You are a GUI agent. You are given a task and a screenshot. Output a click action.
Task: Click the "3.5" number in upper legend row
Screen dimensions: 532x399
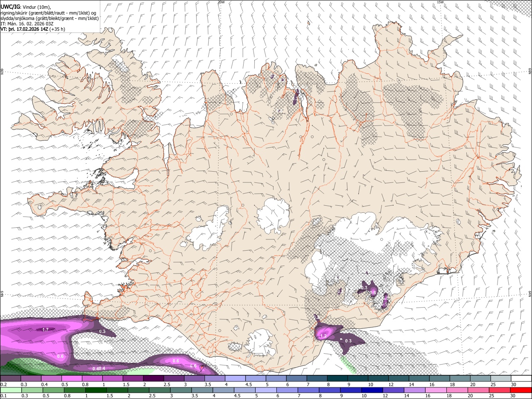click(207, 384)
